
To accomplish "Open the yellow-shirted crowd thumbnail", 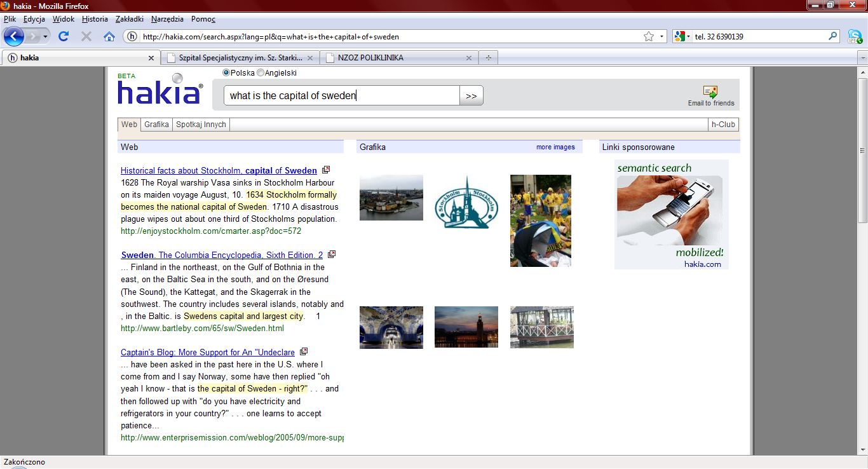I will (x=541, y=221).
